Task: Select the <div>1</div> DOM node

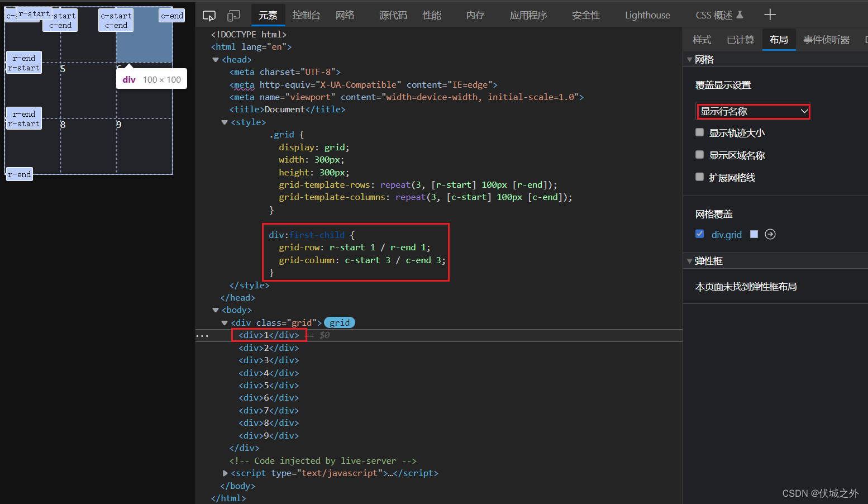Action: (x=269, y=335)
